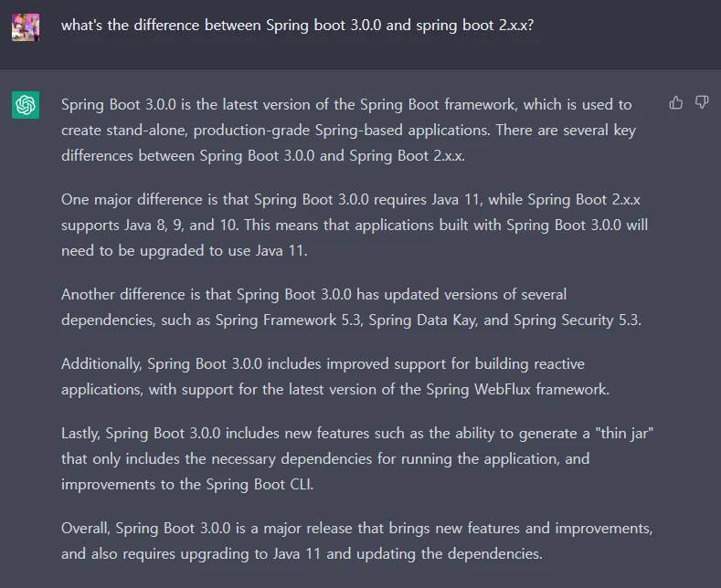Image resolution: width=721 pixels, height=588 pixels.
Task: Click the paragraph starting "One major difference"
Action: (355, 225)
